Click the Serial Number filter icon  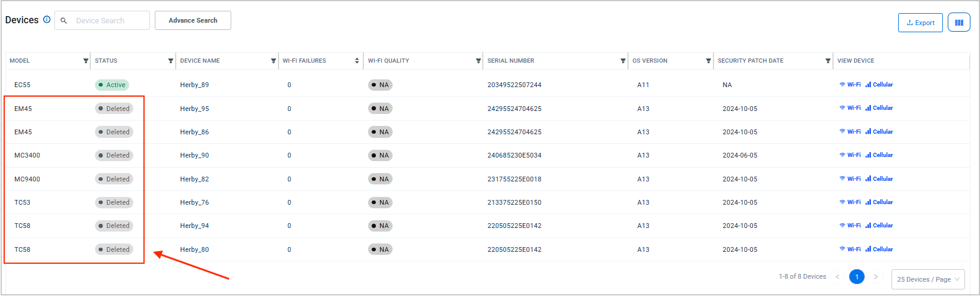click(623, 61)
